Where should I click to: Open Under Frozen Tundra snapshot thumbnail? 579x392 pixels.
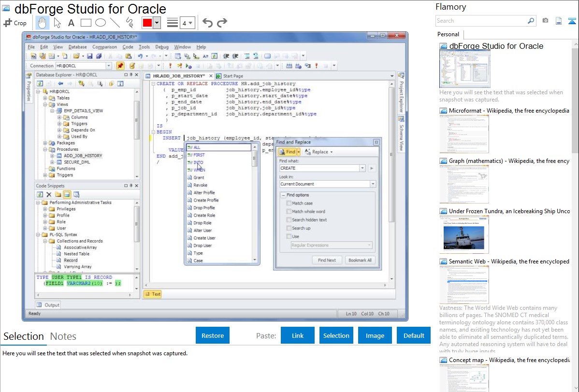[x=464, y=234]
